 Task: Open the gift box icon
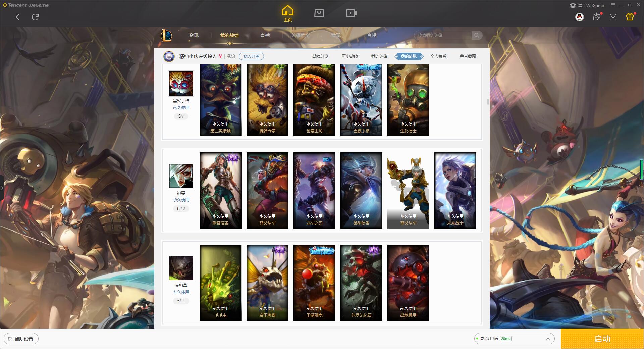point(630,17)
